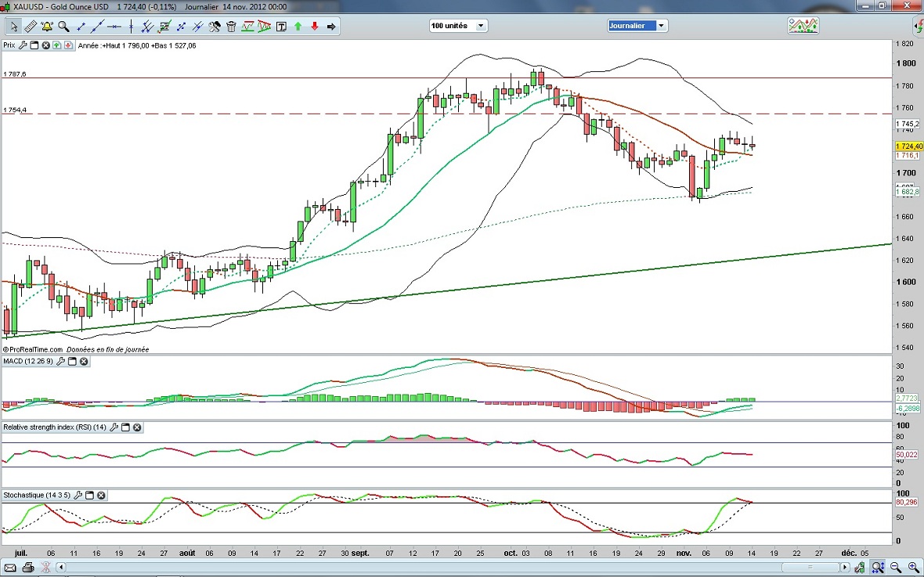Screen dimensions: 924x577
Task: Remove the RSI indicator panel
Action: (137, 427)
